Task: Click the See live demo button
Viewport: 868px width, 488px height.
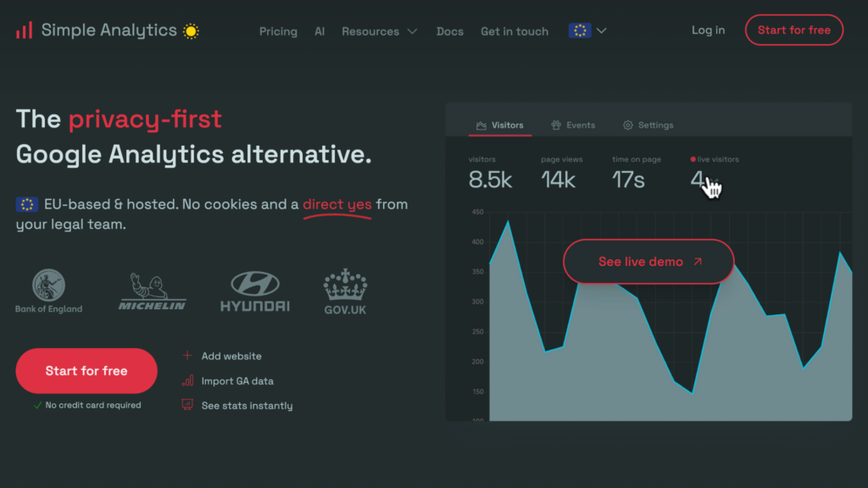Action: coord(648,262)
